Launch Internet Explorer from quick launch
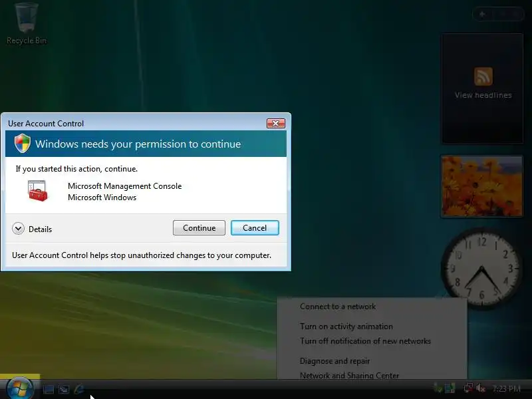 tap(79, 389)
